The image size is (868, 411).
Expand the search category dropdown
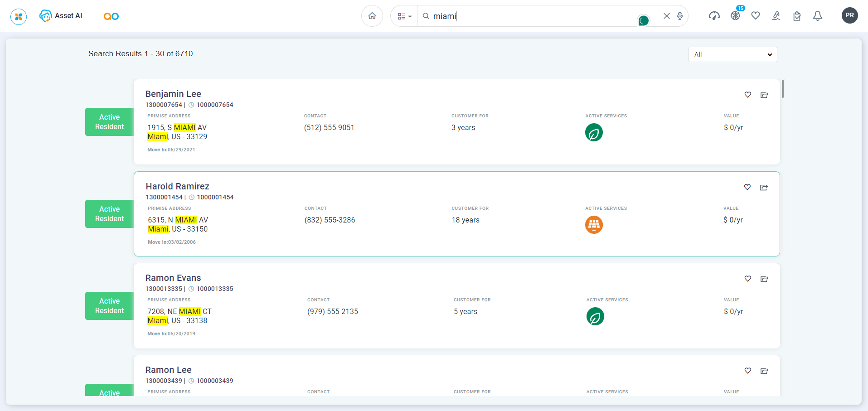pyautogui.click(x=404, y=16)
